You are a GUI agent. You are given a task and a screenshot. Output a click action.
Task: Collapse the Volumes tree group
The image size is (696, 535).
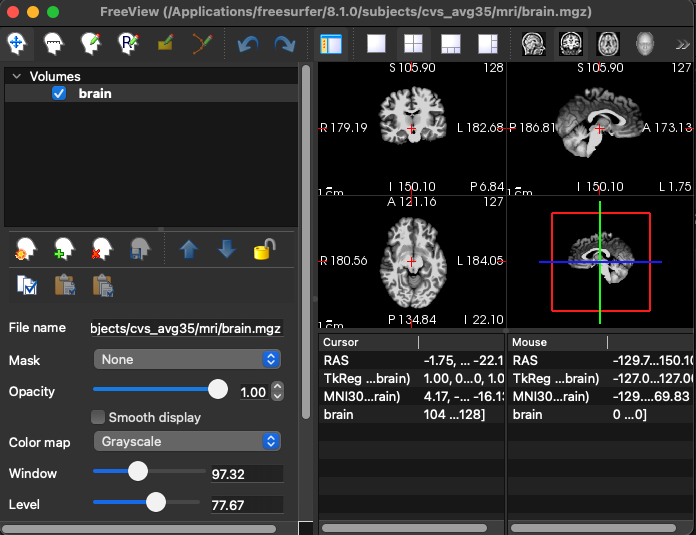(x=15, y=76)
